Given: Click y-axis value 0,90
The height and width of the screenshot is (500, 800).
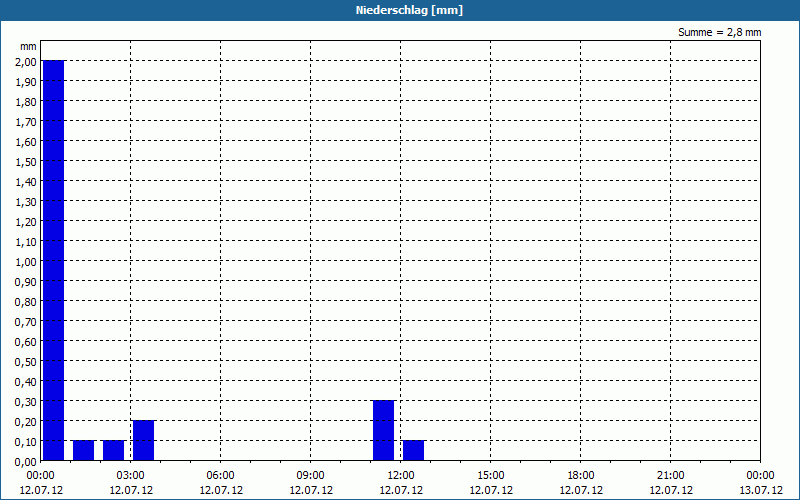Looking at the screenshot, I should 27,282.
